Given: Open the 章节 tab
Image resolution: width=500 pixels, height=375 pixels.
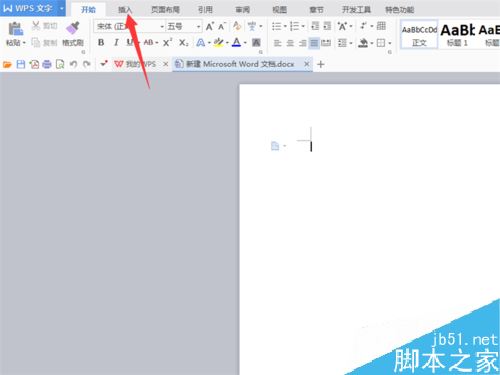Looking at the screenshot, I should 316,10.
